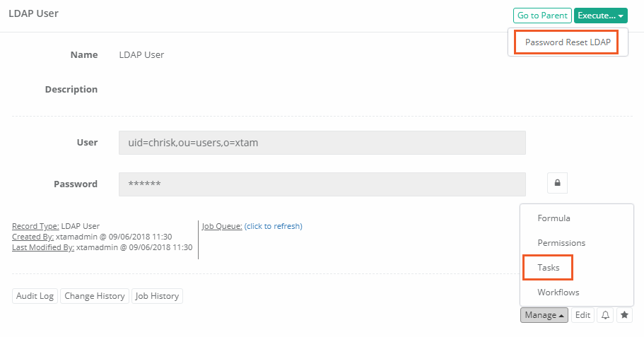
Task: Click the bell notification icon
Action: [605, 315]
